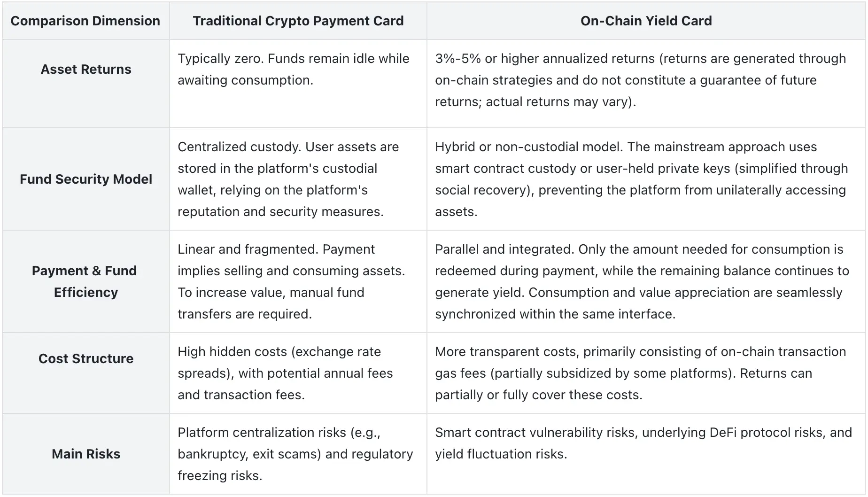Select the Fund Security Model row label
The image size is (868, 497).
point(86,179)
